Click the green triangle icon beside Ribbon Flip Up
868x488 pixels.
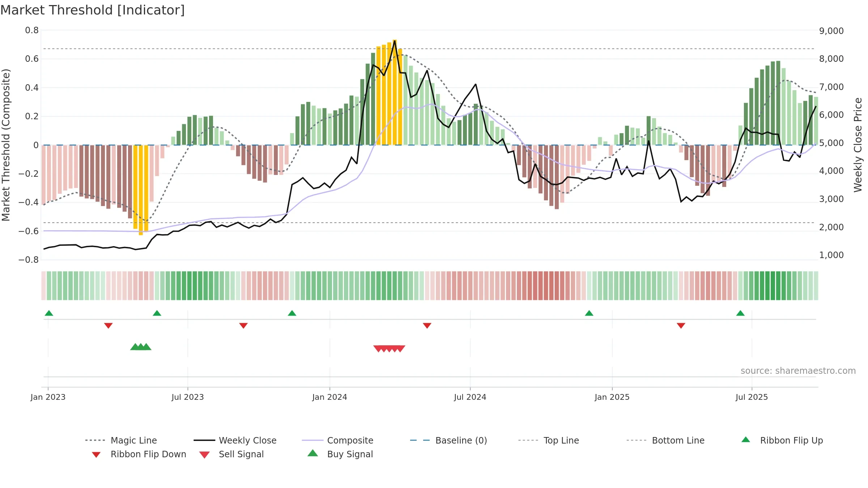pos(746,440)
